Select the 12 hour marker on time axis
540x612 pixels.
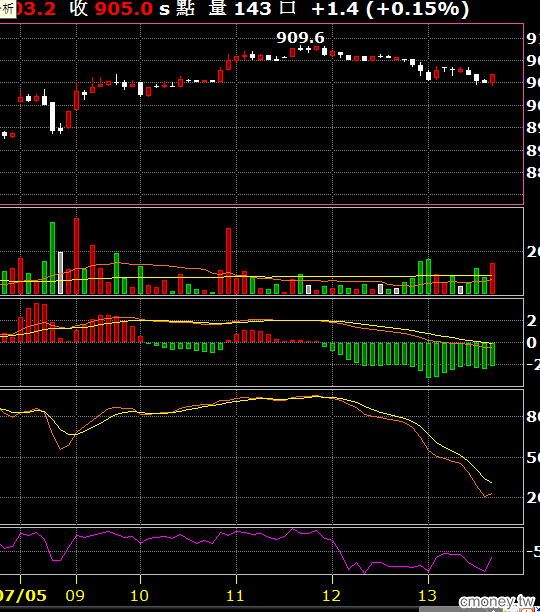pyautogui.click(x=331, y=596)
